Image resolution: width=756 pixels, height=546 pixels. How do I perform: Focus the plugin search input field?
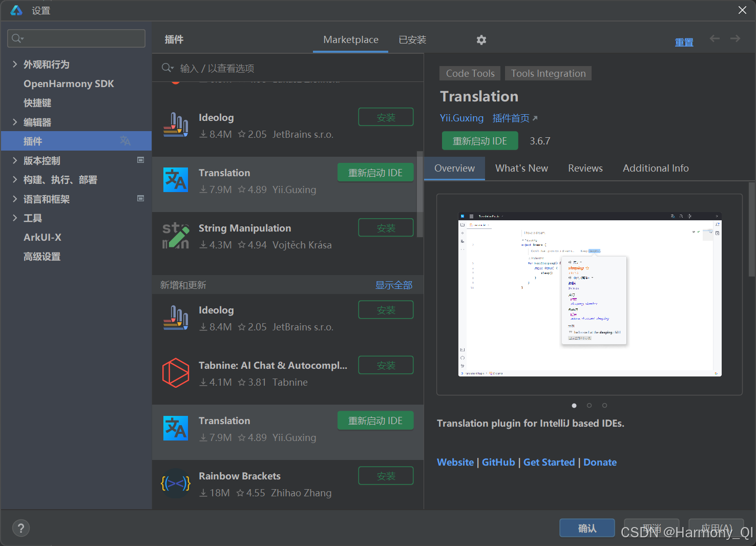click(x=288, y=68)
